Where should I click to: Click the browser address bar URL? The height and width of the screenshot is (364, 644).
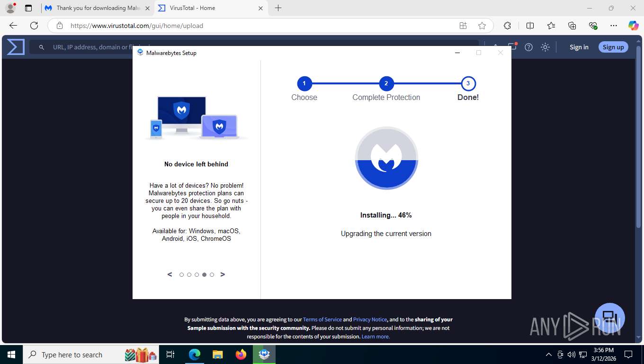(137, 26)
